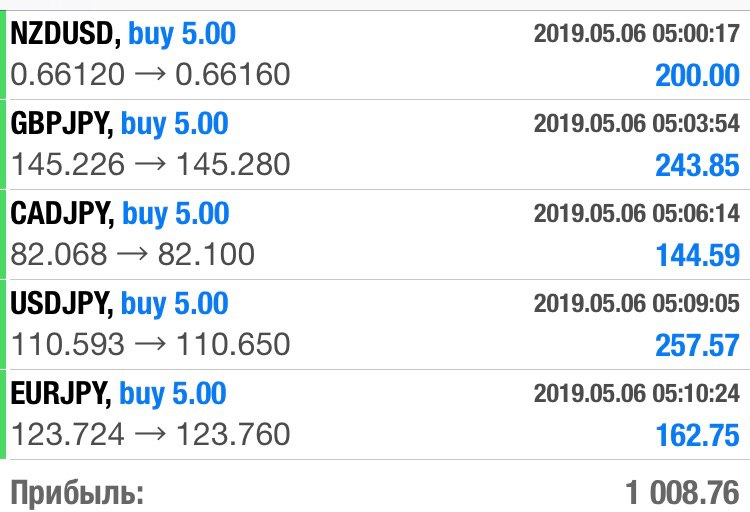Select the 05:10:24 EURJPY timestamp
750x512 pixels.
point(696,393)
